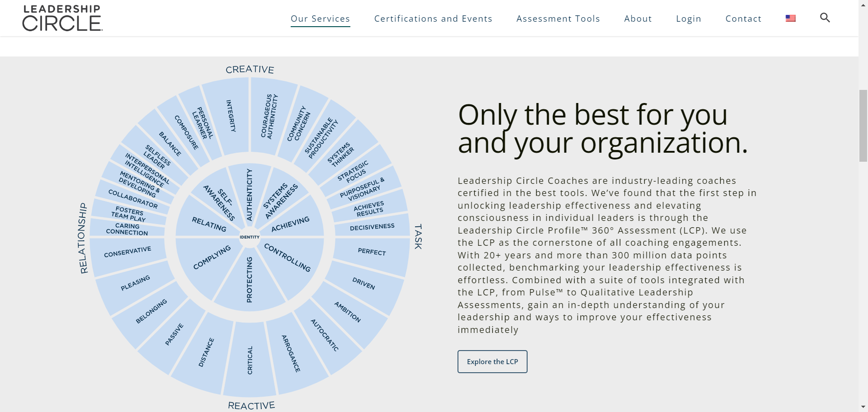Click the Complying inner wheel segment
The height and width of the screenshot is (412, 868).
[212, 257]
